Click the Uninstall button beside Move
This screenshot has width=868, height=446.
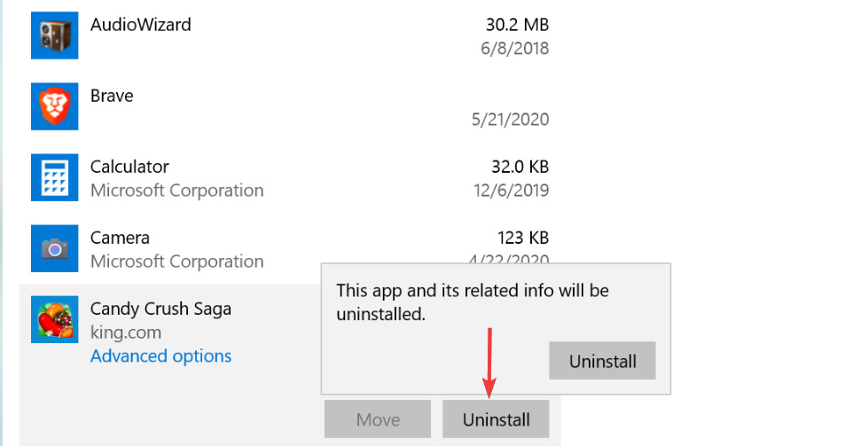[496, 419]
